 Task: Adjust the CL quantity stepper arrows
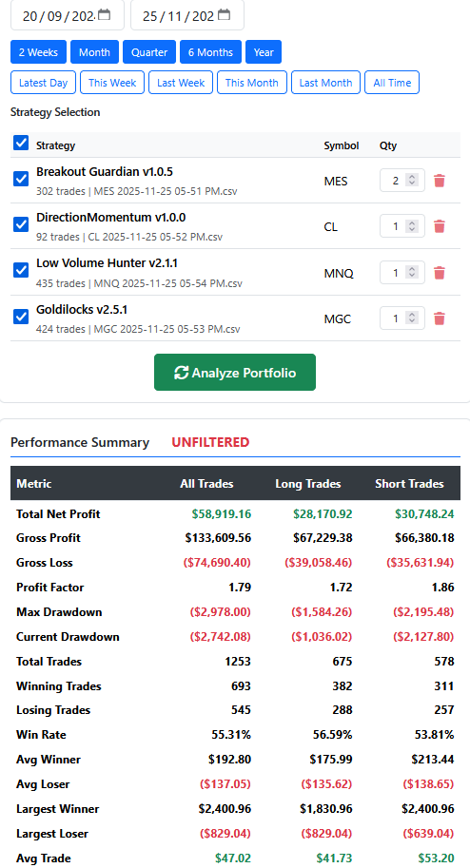click(x=412, y=226)
